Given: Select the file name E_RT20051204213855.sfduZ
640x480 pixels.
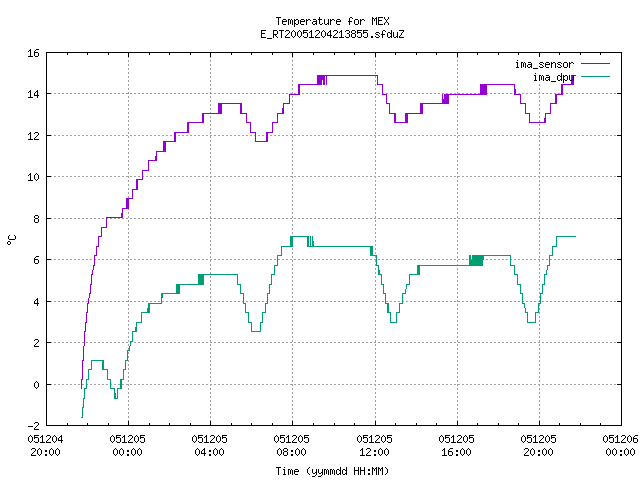Looking at the screenshot, I should click(x=332, y=34).
